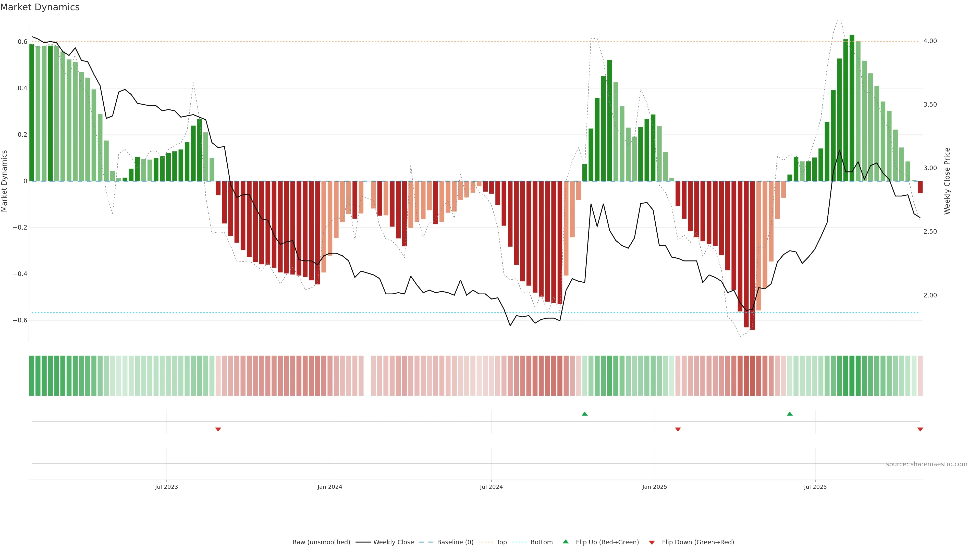The image size is (980, 551).
Task: Click the Jul 2025 x-axis label
Action: (x=815, y=487)
